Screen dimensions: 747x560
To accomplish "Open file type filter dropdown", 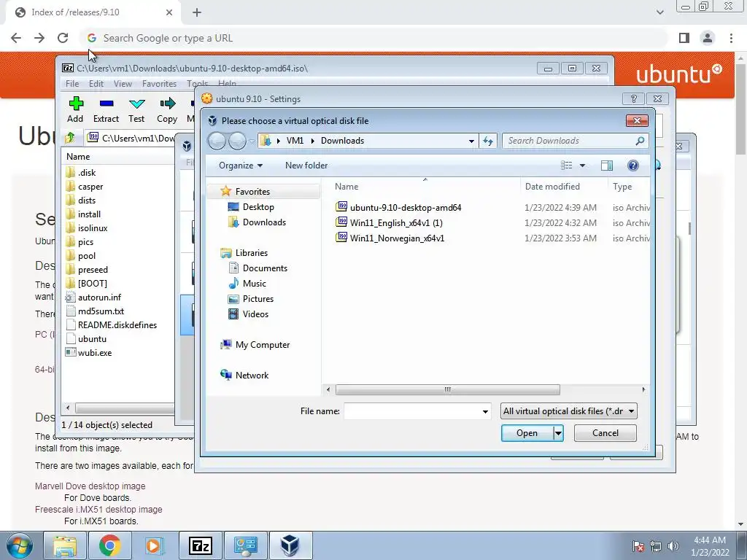I will (568, 411).
